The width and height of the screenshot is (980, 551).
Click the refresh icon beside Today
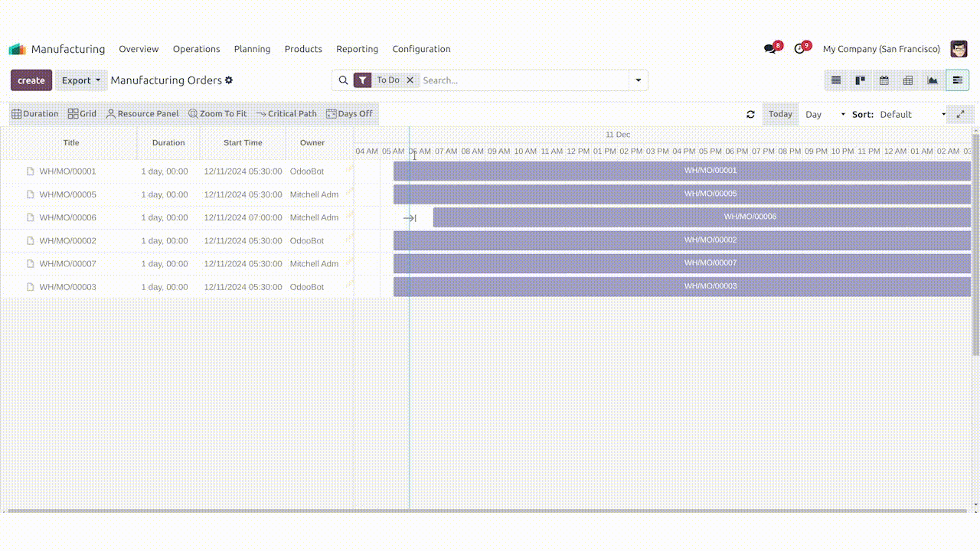point(750,114)
